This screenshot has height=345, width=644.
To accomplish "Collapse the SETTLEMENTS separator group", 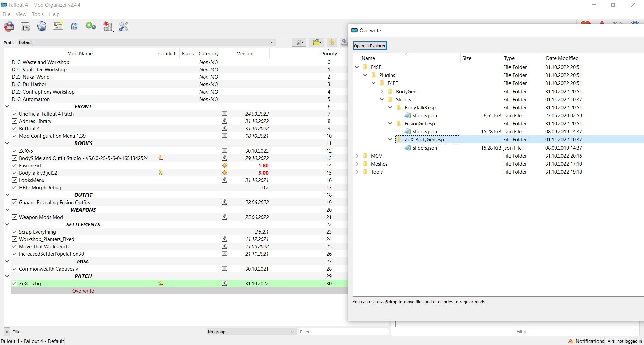I will click(7, 224).
